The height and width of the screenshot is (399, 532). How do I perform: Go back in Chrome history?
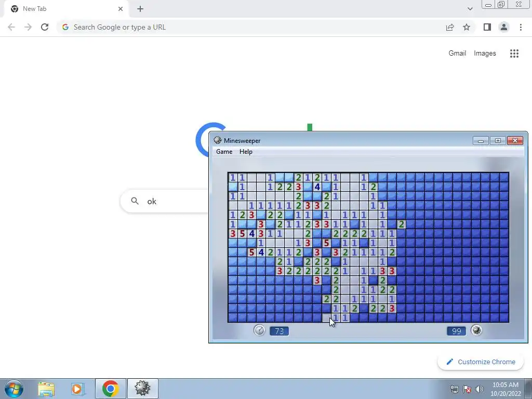pyautogui.click(x=11, y=27)
